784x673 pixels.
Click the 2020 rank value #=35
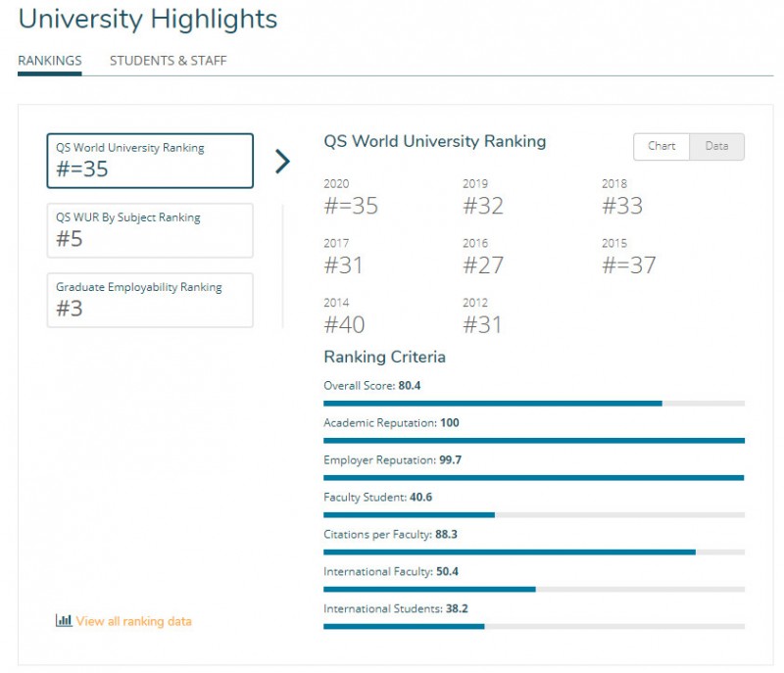coord(351,206)
